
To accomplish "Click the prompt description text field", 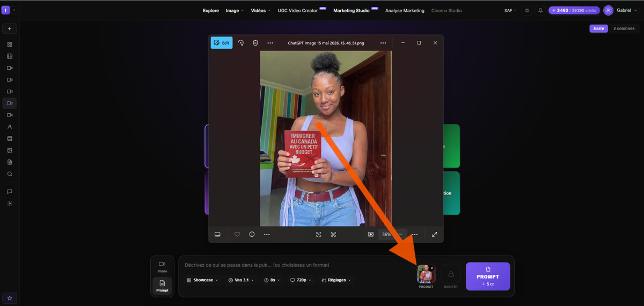I will [295, 265].
